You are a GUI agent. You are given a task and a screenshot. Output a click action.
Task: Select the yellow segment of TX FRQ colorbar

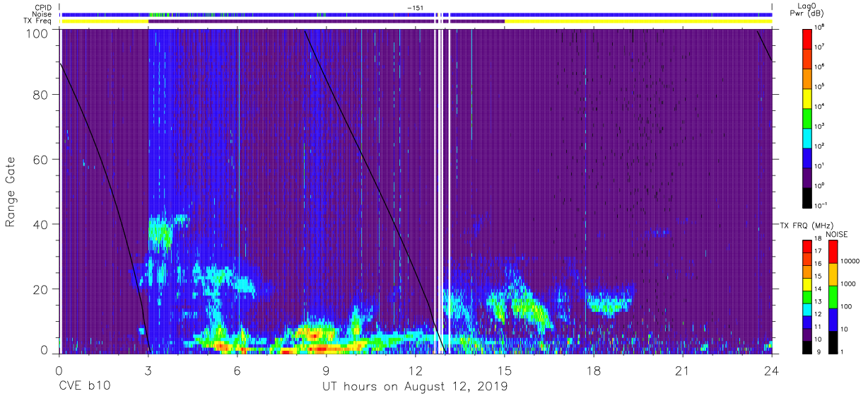point(807,284)
